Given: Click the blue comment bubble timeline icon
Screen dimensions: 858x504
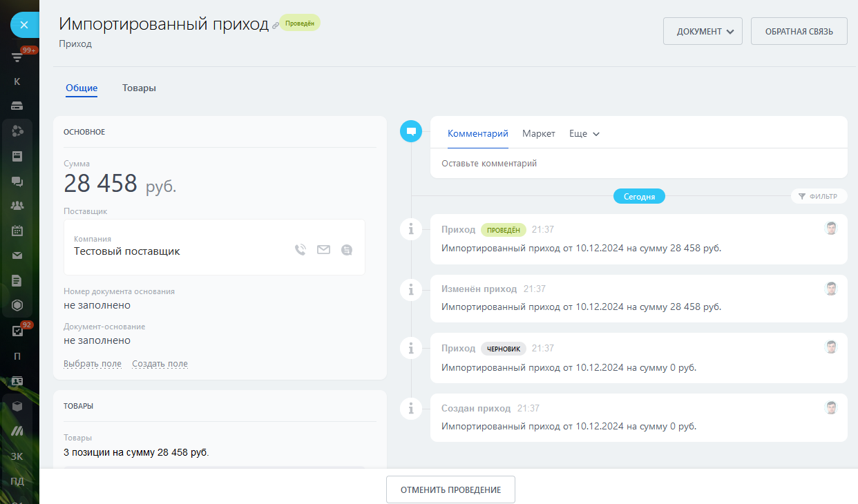Looking at the screenshot, I should [411, 130].
